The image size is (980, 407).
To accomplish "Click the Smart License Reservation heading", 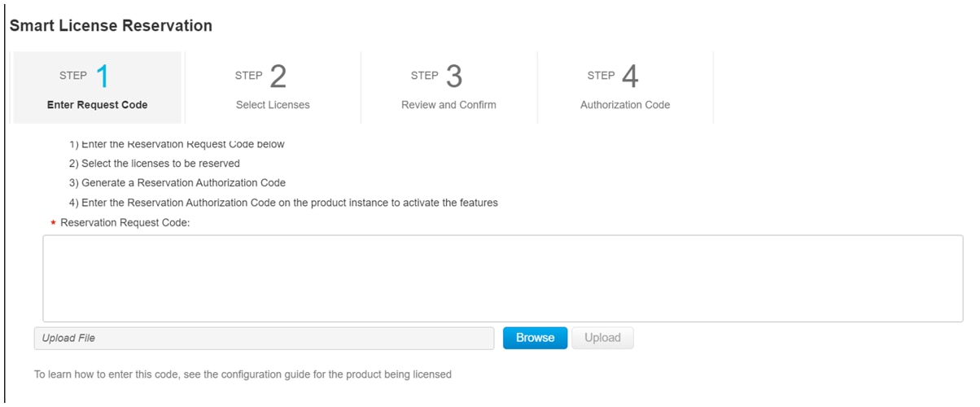I will (111, 25).
